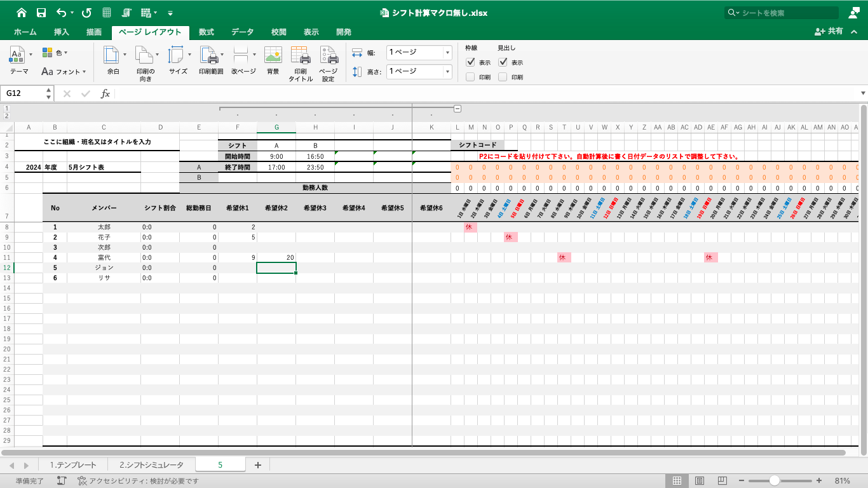The width and height of the screenshot is (868, 488).
Task: Switch to the Formulas (数式) ribbon tab
Action: [x=206, y=32]
